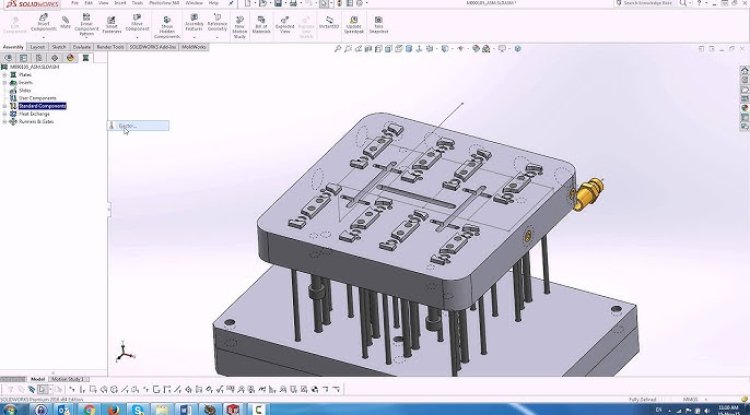The height and width of the screenshot is (415, 750).
Task: Expand the Standard Components tree node
Action: click(x=5, y=106)
